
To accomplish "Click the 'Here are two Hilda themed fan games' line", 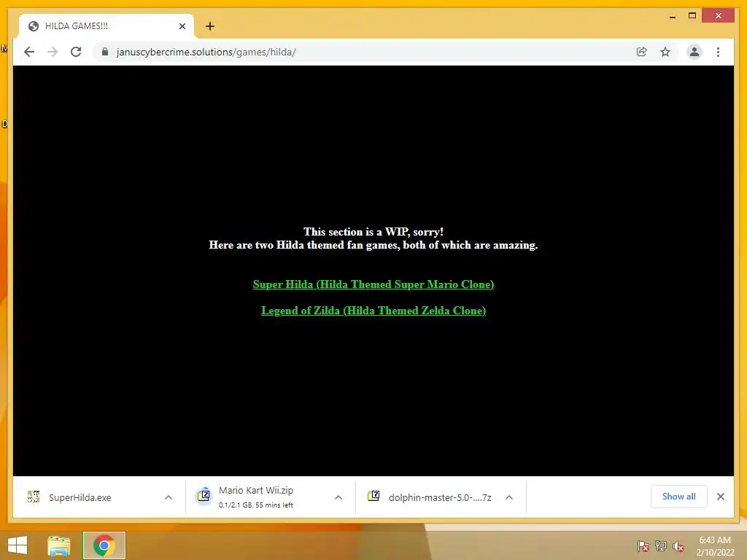I will [x=373, y=245].
